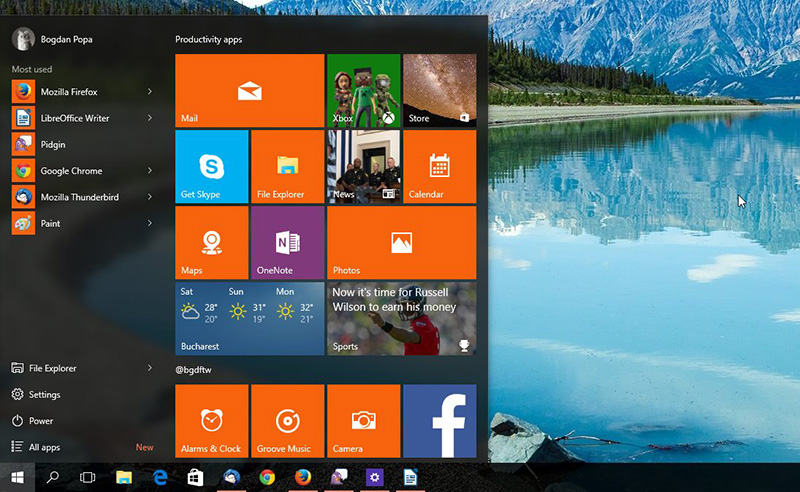Open File Explorer from the taskbar
800x492 pixels.
pyautogui.click(x=124, y=478)
